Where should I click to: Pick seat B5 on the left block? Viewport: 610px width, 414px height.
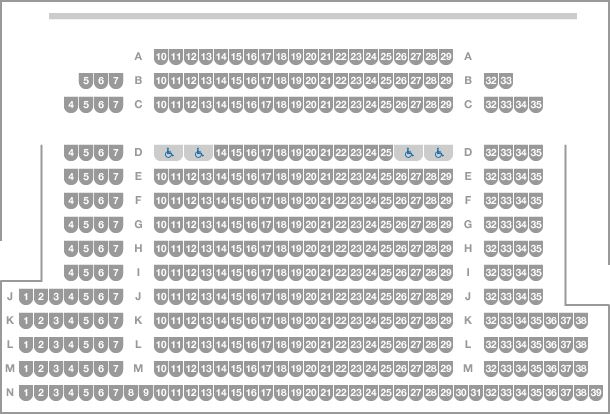tap(86, 81)
